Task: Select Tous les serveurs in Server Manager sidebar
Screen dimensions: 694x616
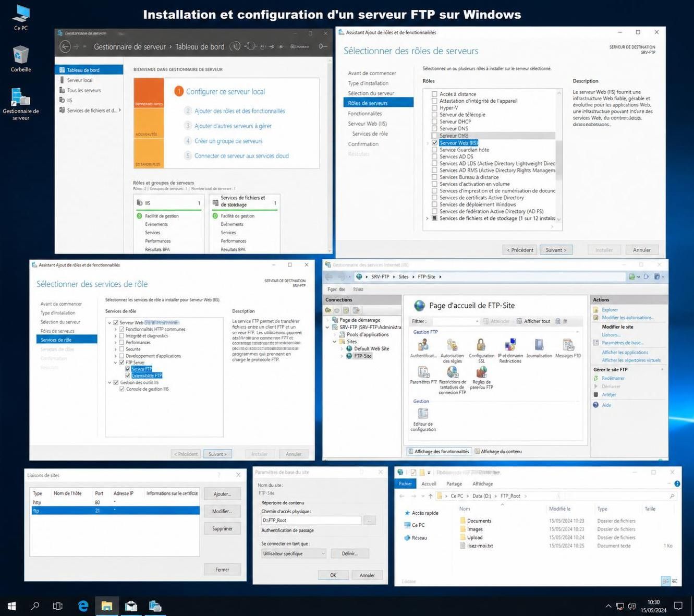Action: pos(84,90)
